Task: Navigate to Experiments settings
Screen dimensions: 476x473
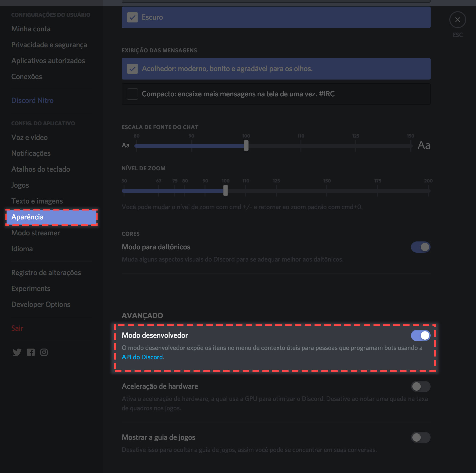Action: 31,288
